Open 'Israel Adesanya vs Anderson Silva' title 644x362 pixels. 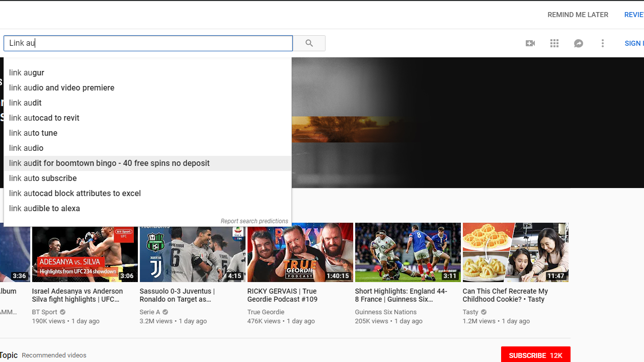tap(77, 295)
